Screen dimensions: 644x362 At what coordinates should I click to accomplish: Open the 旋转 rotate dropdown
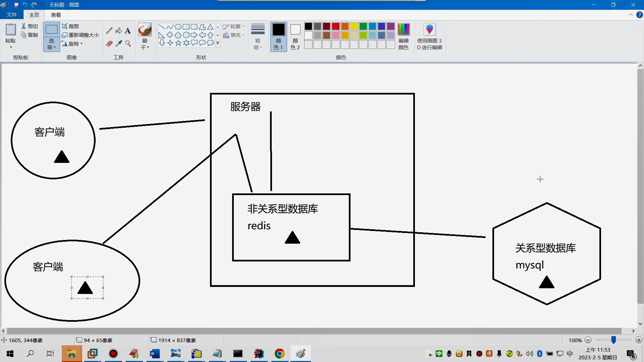[72, 44]
